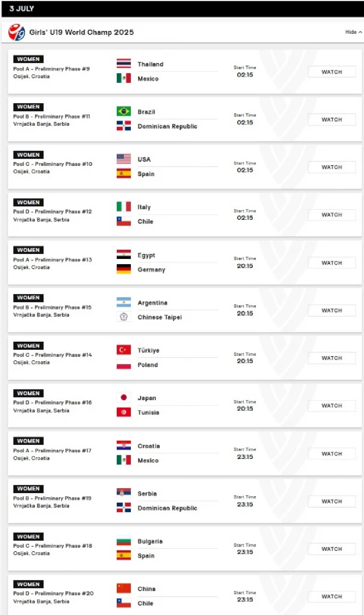364x615 pixels.
Task: Expand the Bulgaria vs Spain match row
Action: tap(182, 548)
